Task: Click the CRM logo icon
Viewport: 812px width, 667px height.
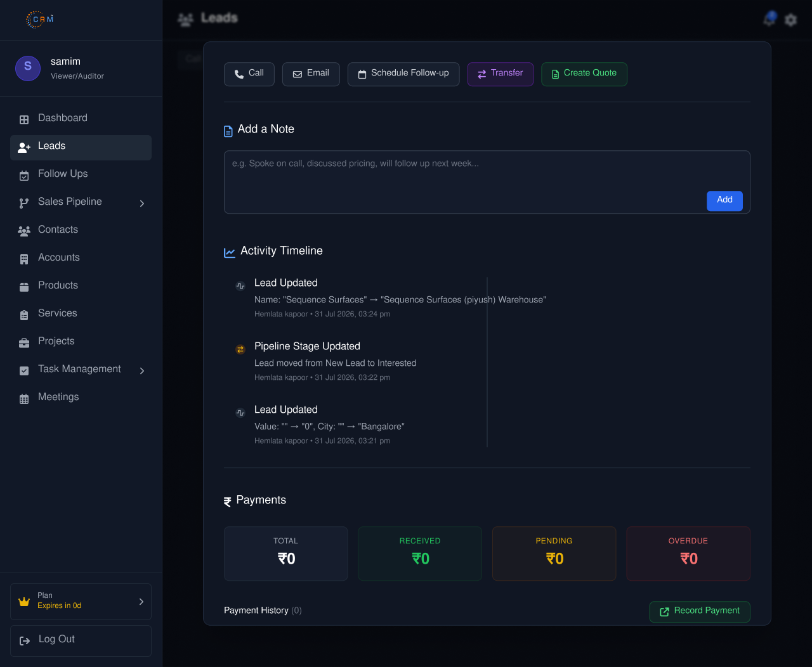Action: pos(40,20)
